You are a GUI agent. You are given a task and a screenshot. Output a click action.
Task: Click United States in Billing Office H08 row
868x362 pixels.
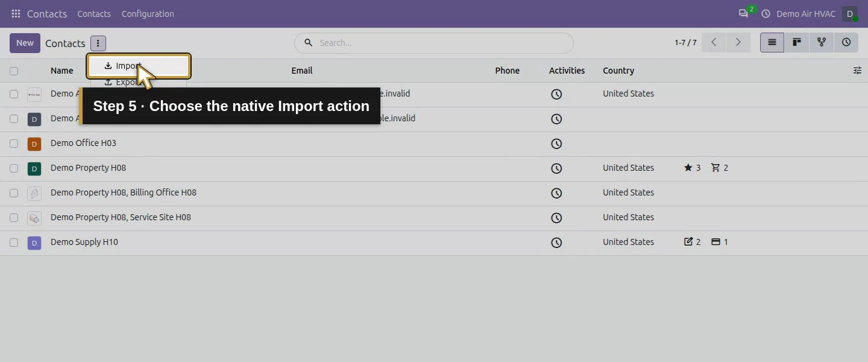click(x=628, y=192)
